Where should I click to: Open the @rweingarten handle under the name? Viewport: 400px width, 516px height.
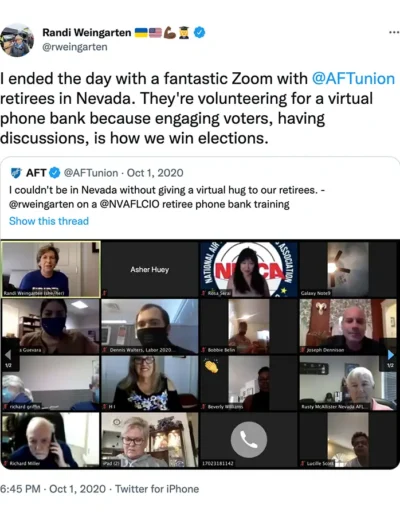tap(75, 47)
